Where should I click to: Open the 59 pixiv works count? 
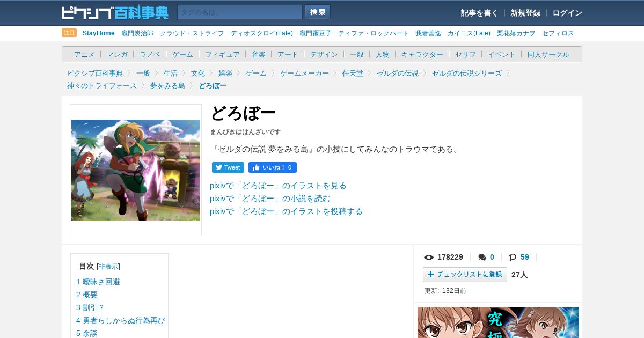pos(525,257)
